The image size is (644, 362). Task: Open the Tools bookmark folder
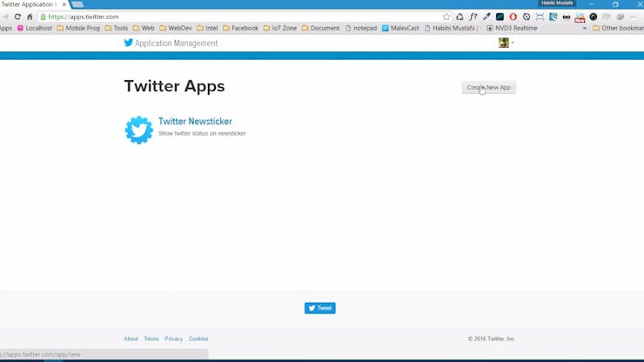tap(117, 28)
